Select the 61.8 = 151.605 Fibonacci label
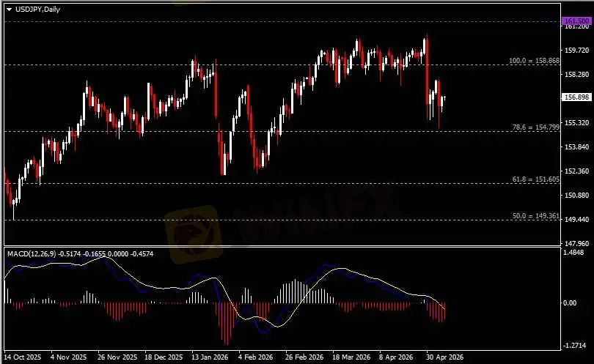The image size is (594, 364). pyautogui.click(x=535, y=179)
